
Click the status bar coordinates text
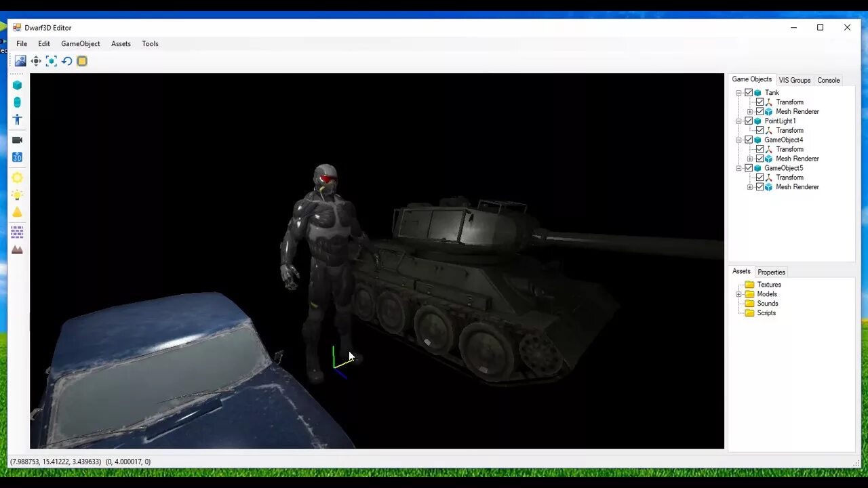pos(81,462)
